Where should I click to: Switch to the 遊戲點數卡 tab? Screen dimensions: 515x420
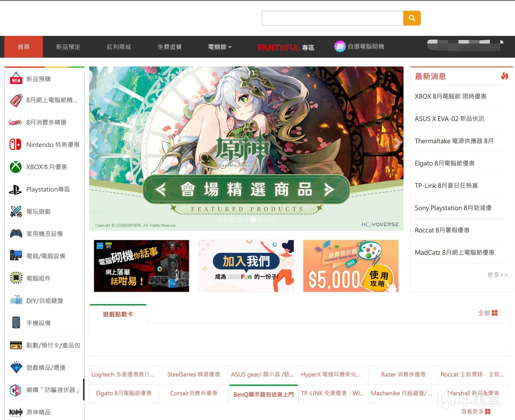point(118,314)
